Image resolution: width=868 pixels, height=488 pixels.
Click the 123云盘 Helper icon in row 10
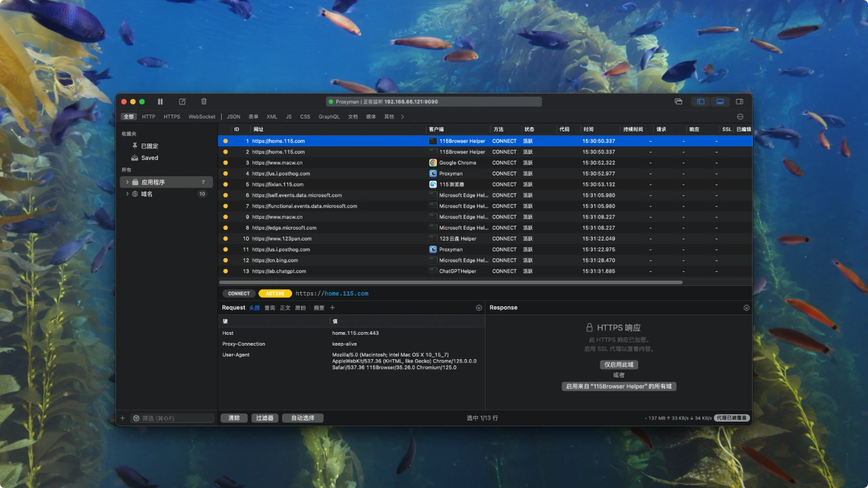pyautogui.click(x=433, y=239)
